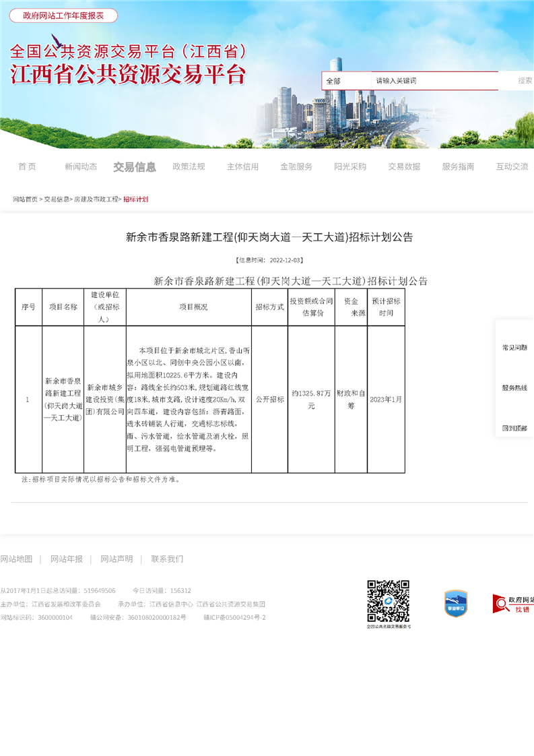
Task: Click 回到顶部 back-to-top side button
Action: [x=514, y=428]
